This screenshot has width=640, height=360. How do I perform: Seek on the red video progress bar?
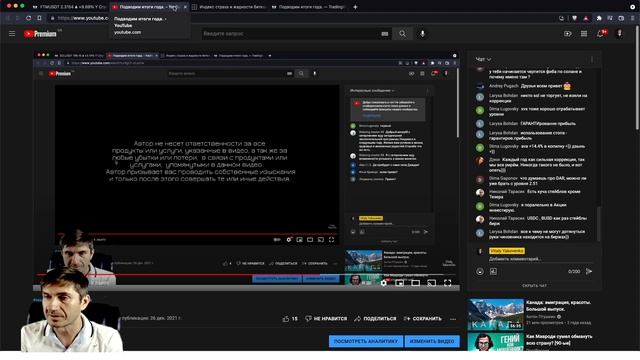[247, 275]
